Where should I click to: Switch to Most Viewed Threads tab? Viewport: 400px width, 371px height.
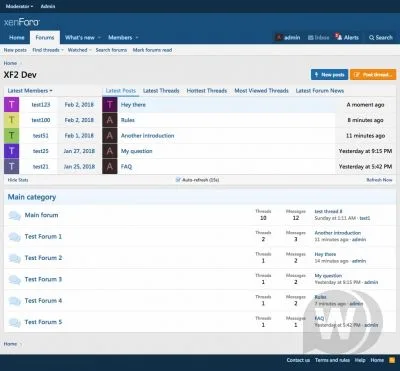261,91
